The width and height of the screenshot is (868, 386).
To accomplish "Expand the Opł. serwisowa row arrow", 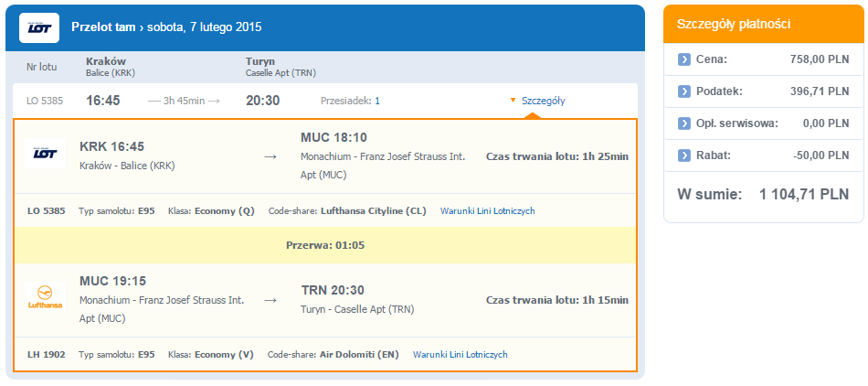I will [x=684, y=123].
